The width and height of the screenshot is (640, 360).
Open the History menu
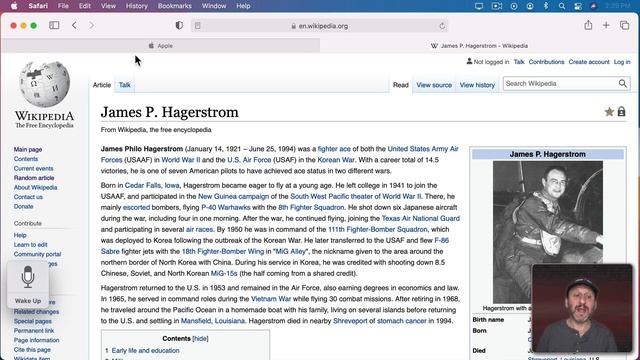pos(136,6)
